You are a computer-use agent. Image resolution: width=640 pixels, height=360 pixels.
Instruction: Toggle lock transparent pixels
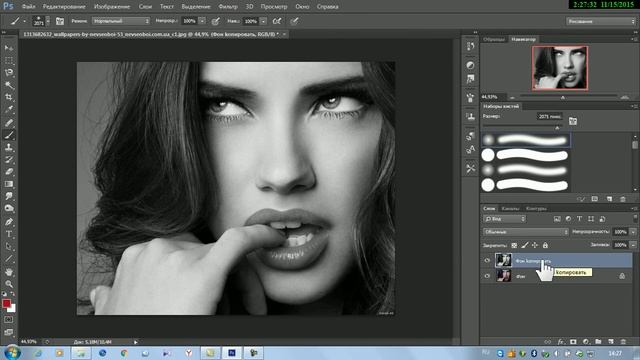coord(514,245)
